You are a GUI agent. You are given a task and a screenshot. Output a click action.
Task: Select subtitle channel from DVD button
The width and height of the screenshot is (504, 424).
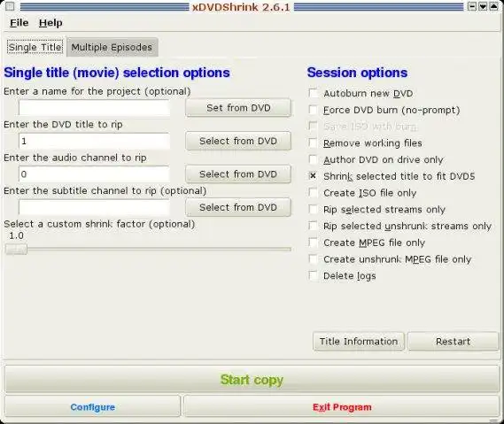pos(238,207)
